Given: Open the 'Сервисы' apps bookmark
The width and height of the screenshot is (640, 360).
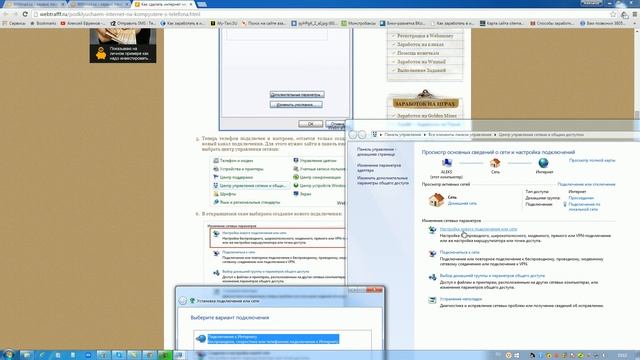Looking at the screenshot, I should point(14,23).
